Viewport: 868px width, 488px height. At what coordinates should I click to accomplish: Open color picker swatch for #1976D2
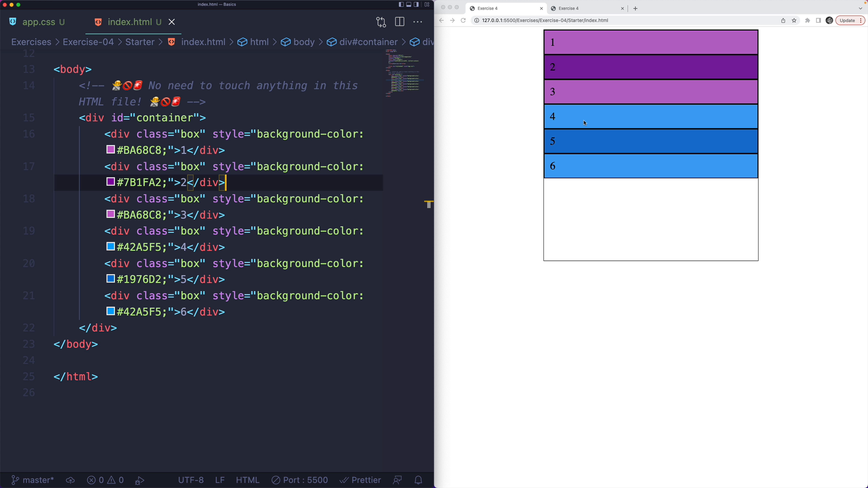point(110,279)
